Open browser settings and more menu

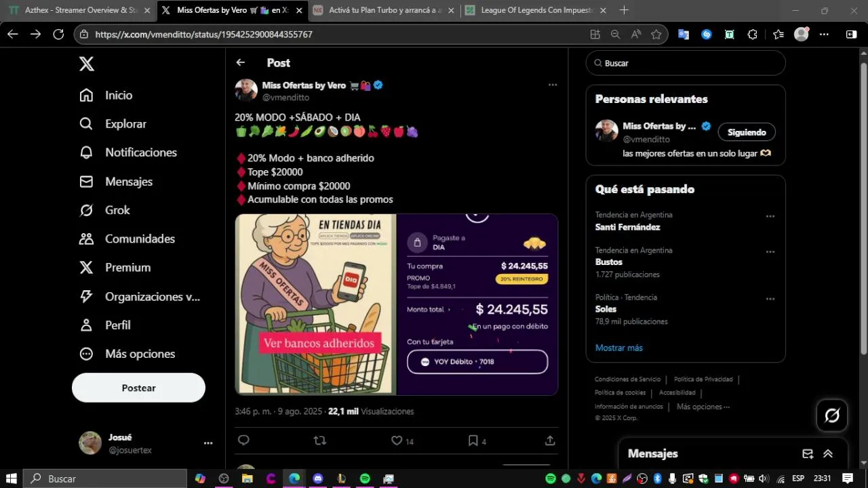pos(824,34)
